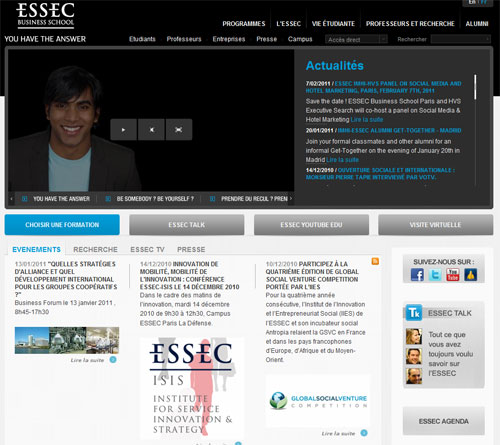
Task: Click the ESSEC Business School logo
Action: click(x=45, y=15)
